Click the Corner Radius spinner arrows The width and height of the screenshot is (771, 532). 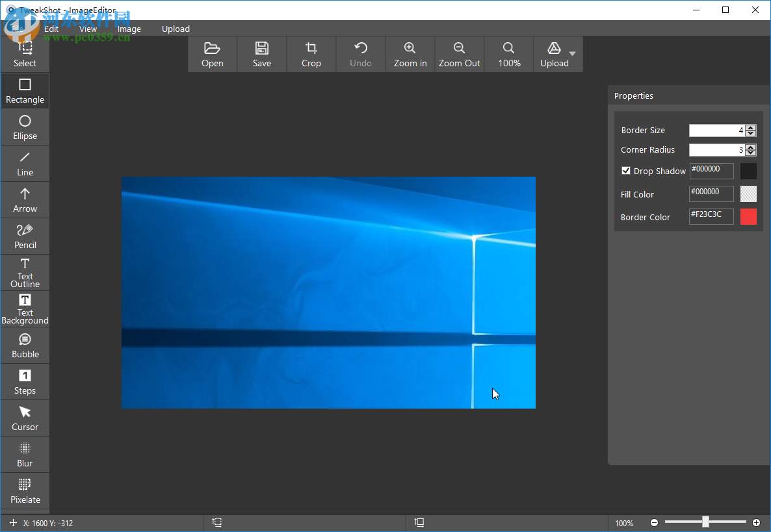coord(750,150)
